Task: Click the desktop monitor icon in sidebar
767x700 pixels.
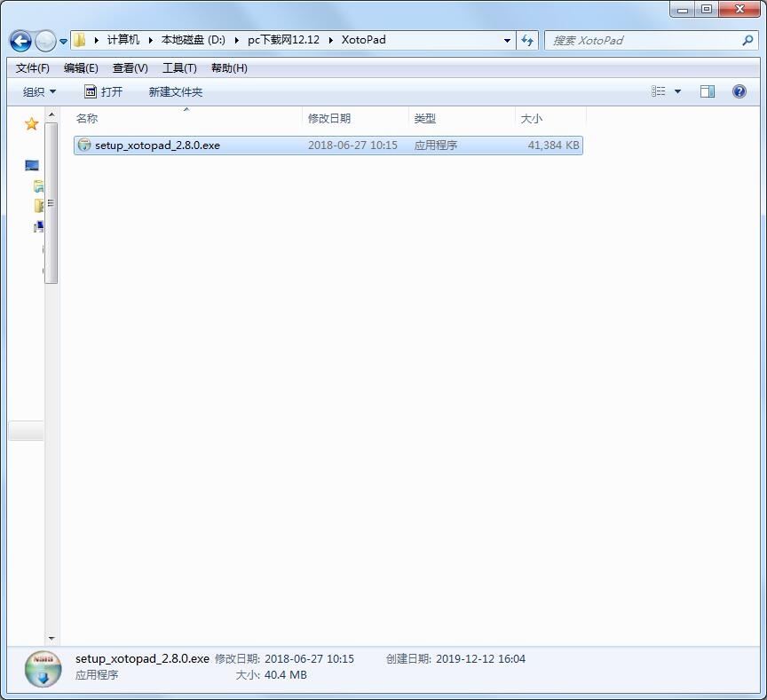Action: (x=32, y=165)
